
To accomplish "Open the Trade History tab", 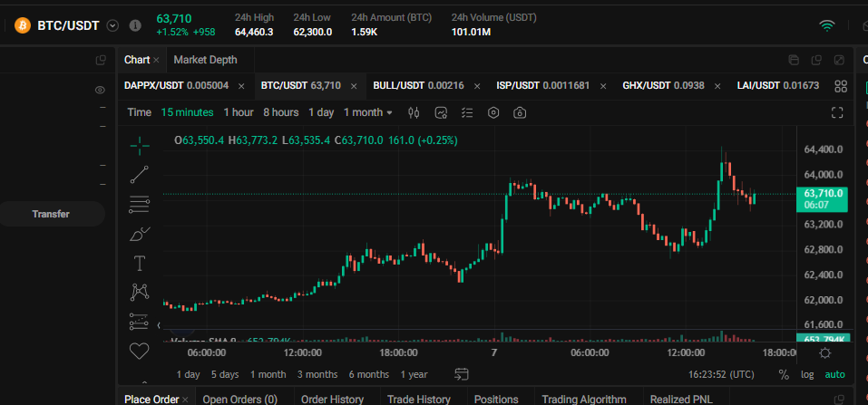I will (418, 399).
